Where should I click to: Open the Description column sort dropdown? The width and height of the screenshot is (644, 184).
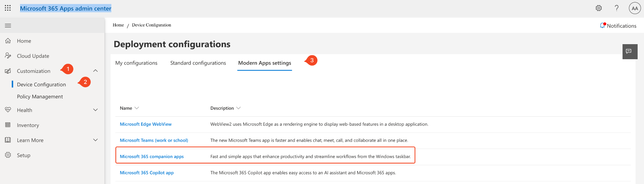(x=238, y=108)
